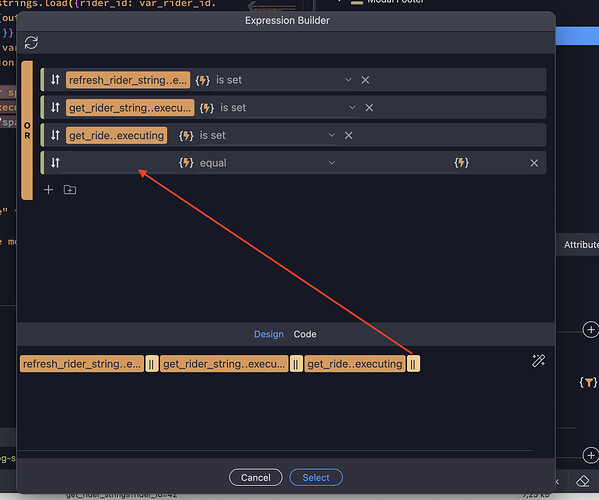Expand the 'is set' dropdown for get_ride..executing
The height and width of the screenshot is (500, 599).
point(332,135)
